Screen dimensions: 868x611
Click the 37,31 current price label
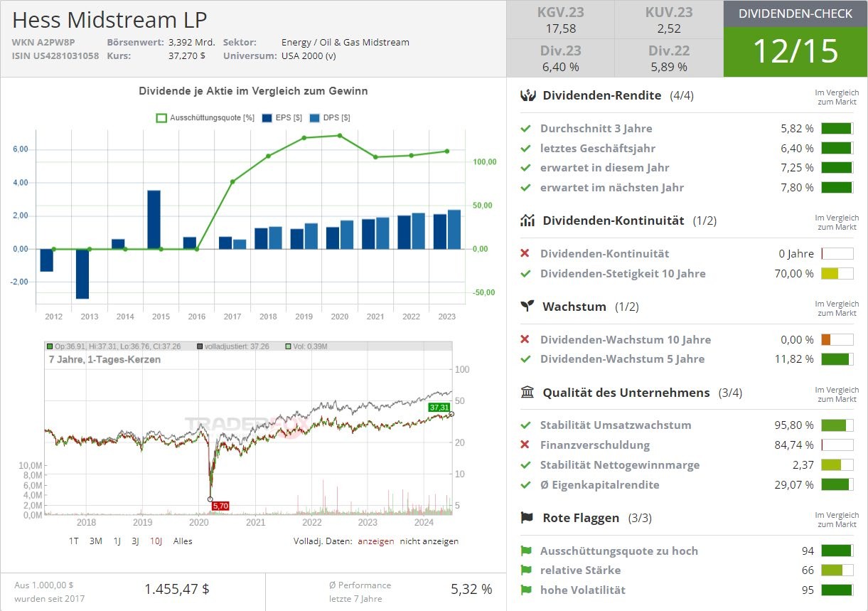click(x=439, y=408)
